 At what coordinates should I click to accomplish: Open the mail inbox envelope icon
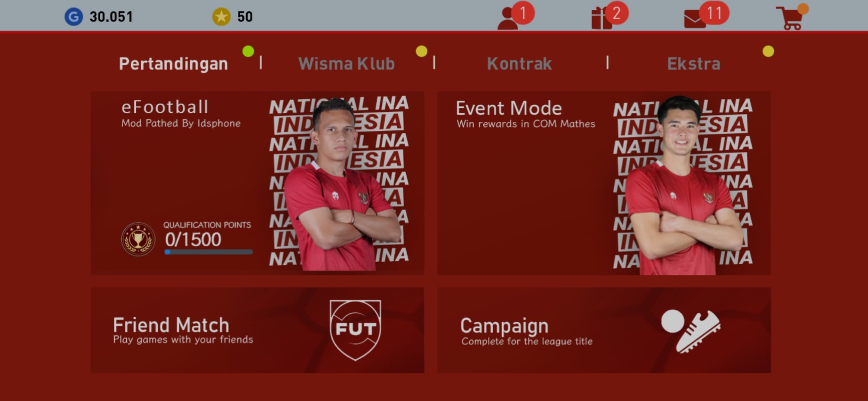695,19
